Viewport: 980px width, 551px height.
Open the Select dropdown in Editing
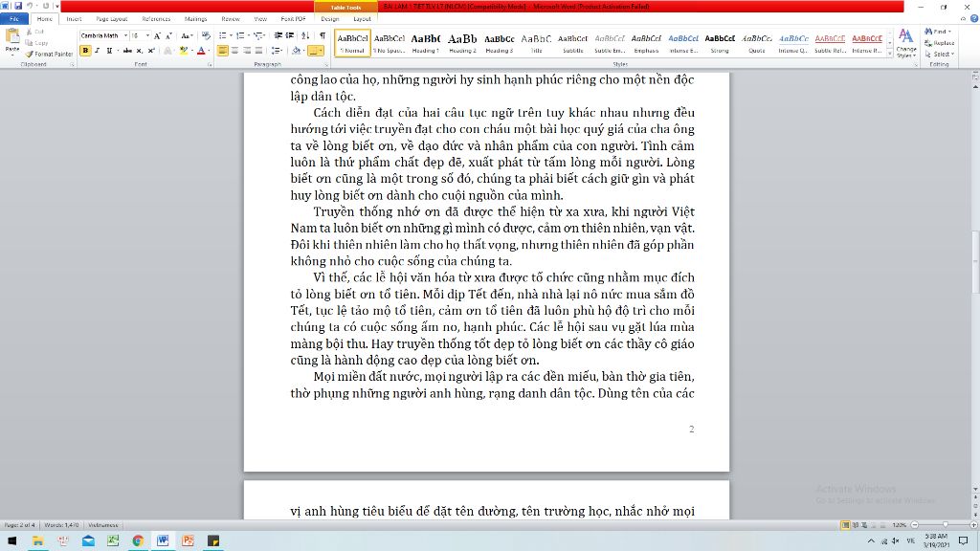point(940,55)
